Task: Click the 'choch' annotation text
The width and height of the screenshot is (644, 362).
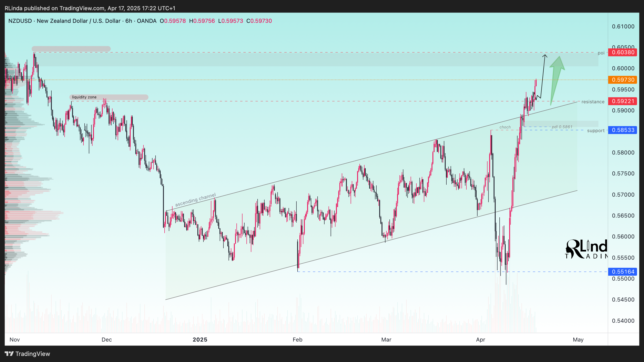Action: click(505, 127)
